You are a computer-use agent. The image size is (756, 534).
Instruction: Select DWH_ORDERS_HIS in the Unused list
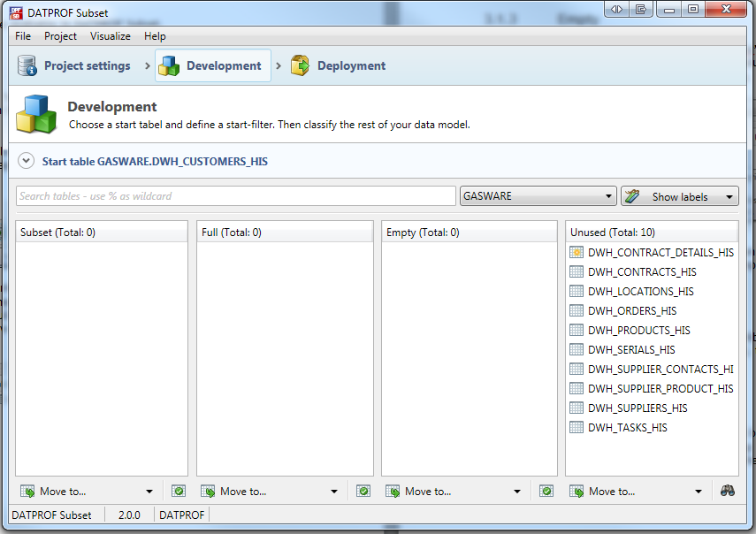point(632,311)
